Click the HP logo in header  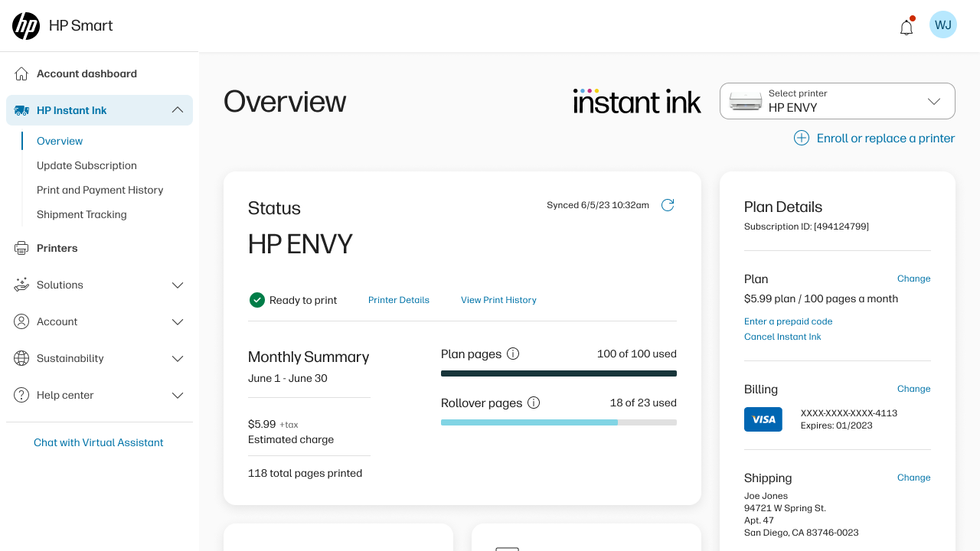coord(26,26)
